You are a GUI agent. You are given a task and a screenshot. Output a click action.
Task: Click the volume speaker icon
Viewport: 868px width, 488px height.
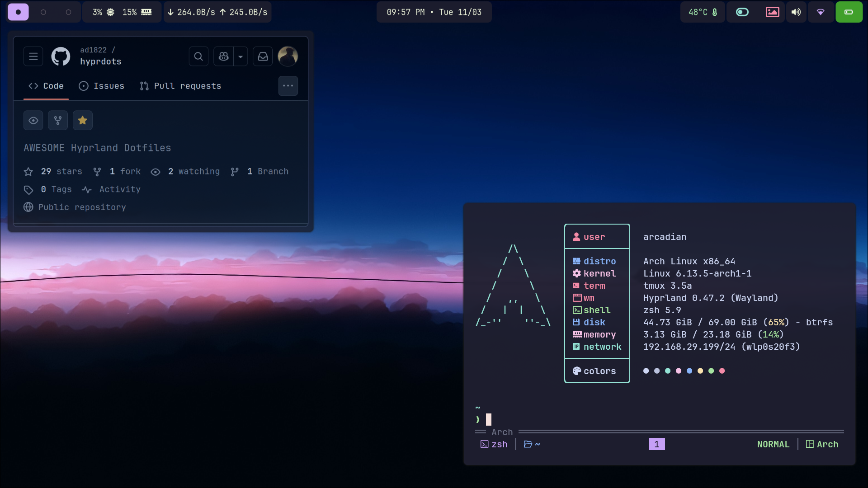point(796,12)
